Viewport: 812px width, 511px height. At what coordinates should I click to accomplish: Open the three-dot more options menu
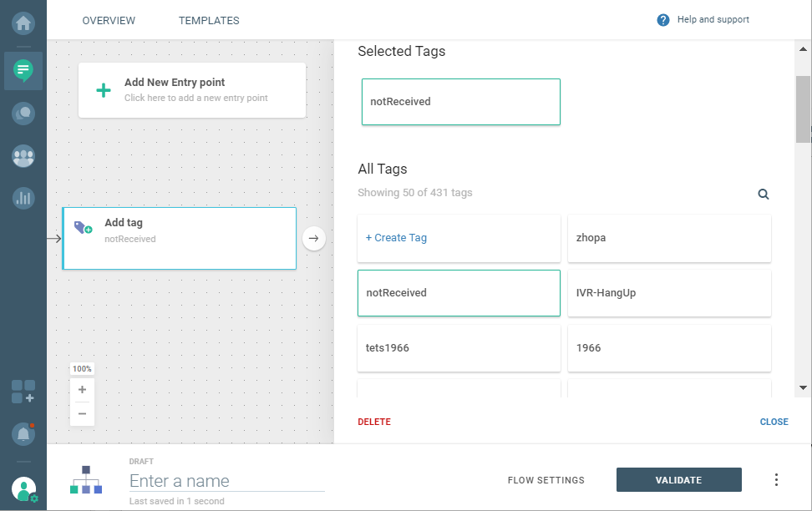[776, 479]
